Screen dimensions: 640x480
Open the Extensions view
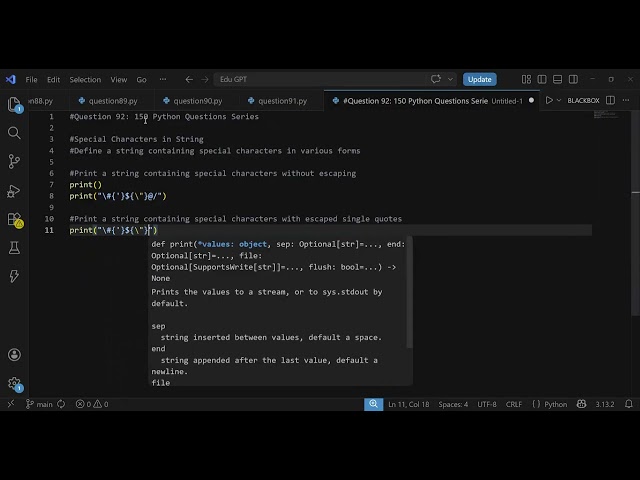[x=15, y=220]
